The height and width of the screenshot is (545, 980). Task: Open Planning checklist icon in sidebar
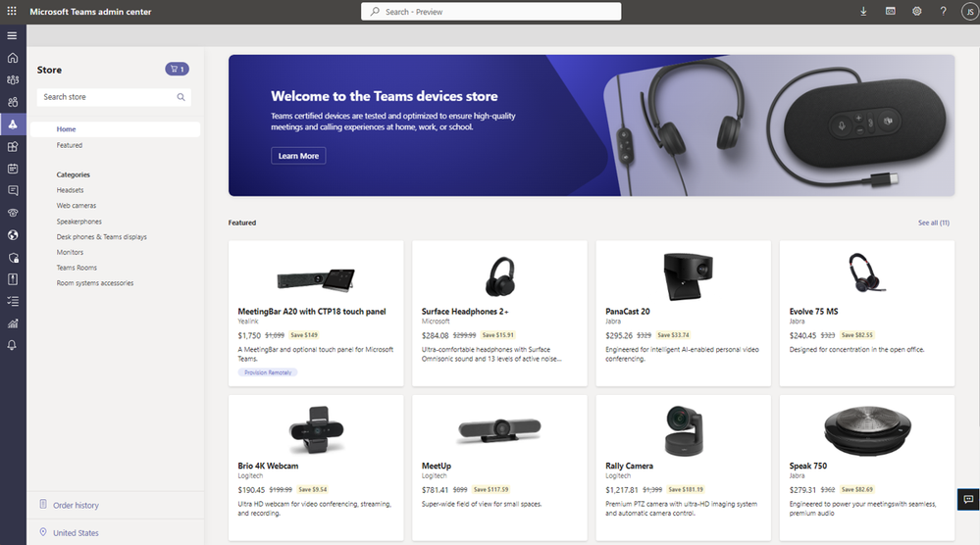13,302
